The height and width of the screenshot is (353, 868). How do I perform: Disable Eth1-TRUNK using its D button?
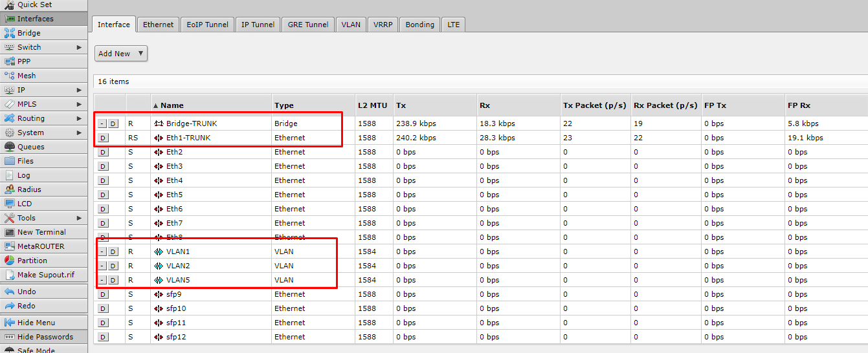coord(103,138)
